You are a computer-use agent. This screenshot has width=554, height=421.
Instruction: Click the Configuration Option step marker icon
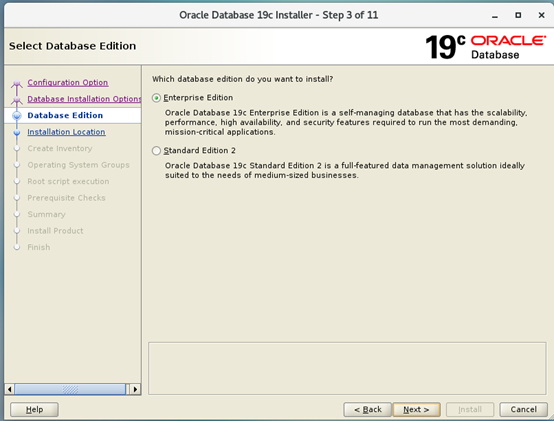click(17, 84)
